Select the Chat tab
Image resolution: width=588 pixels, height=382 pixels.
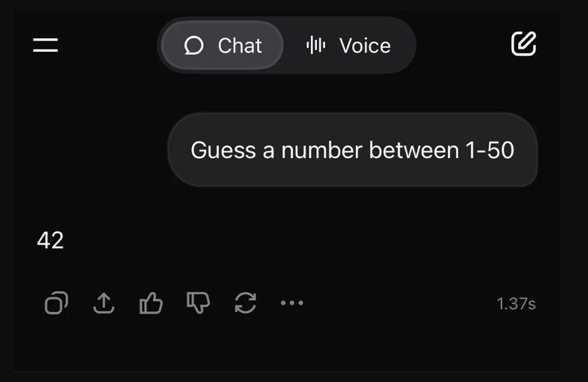point(222,45)
